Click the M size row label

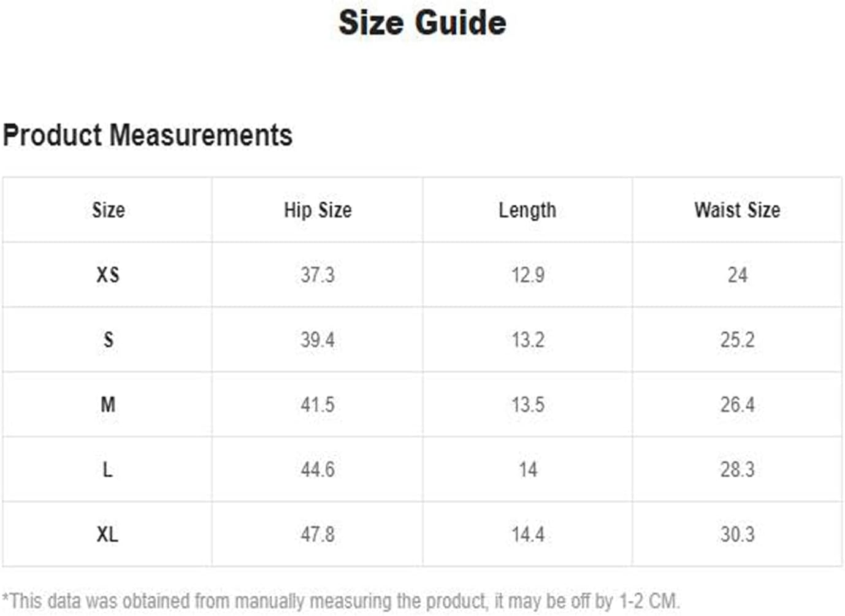tap(108, 405)
